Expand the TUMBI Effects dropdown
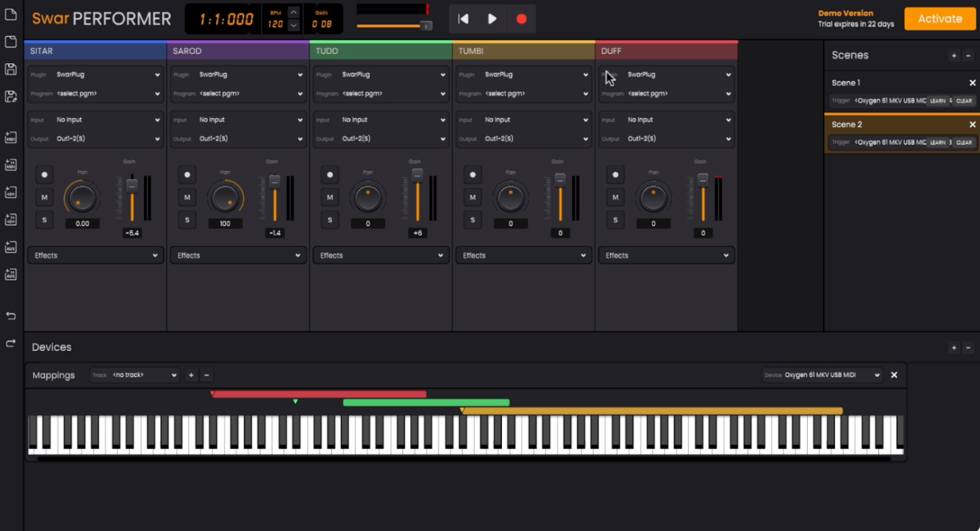 (x=524, y=255)
